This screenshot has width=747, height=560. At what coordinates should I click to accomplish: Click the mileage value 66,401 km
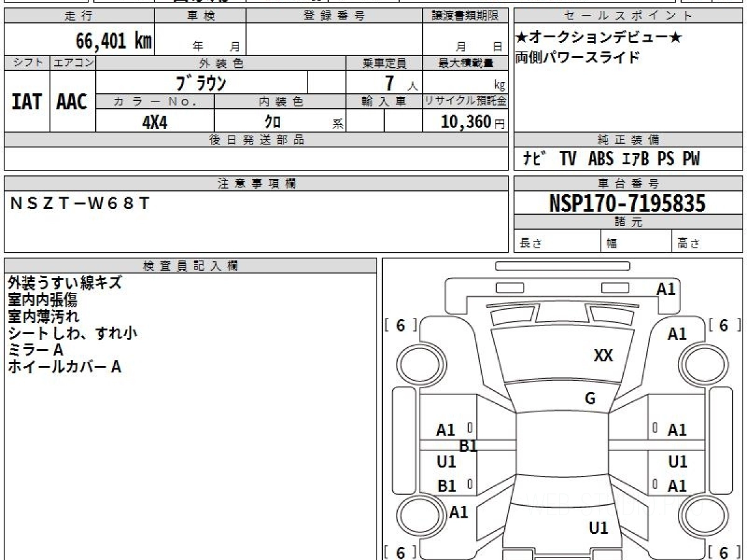pyautogui.click(x=114, y=41)
